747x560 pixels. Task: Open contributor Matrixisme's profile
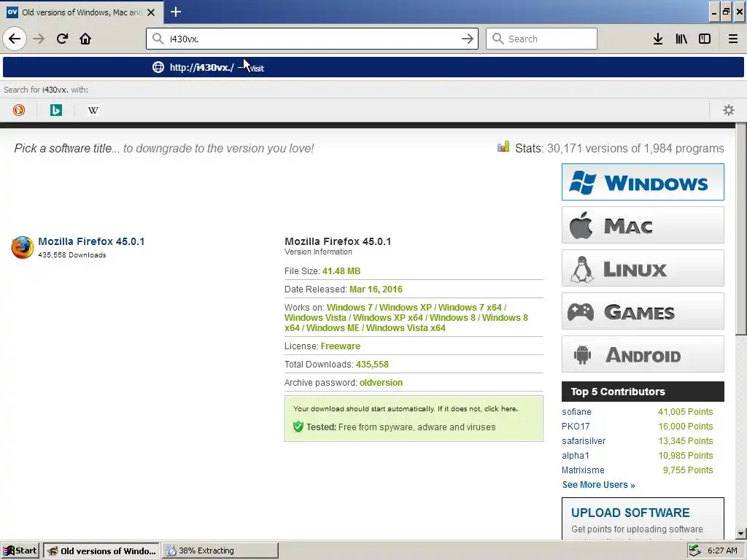[x=583, y=470]
